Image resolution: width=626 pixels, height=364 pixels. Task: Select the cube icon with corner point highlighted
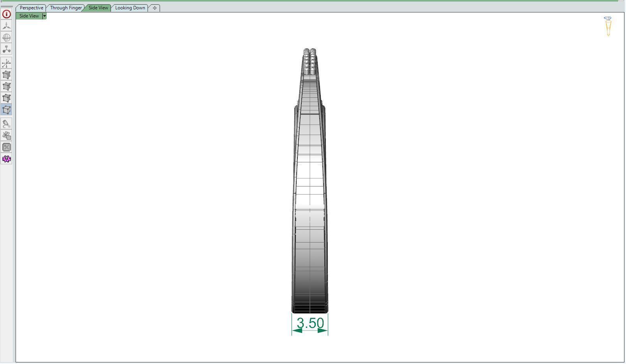coord(6,75)
